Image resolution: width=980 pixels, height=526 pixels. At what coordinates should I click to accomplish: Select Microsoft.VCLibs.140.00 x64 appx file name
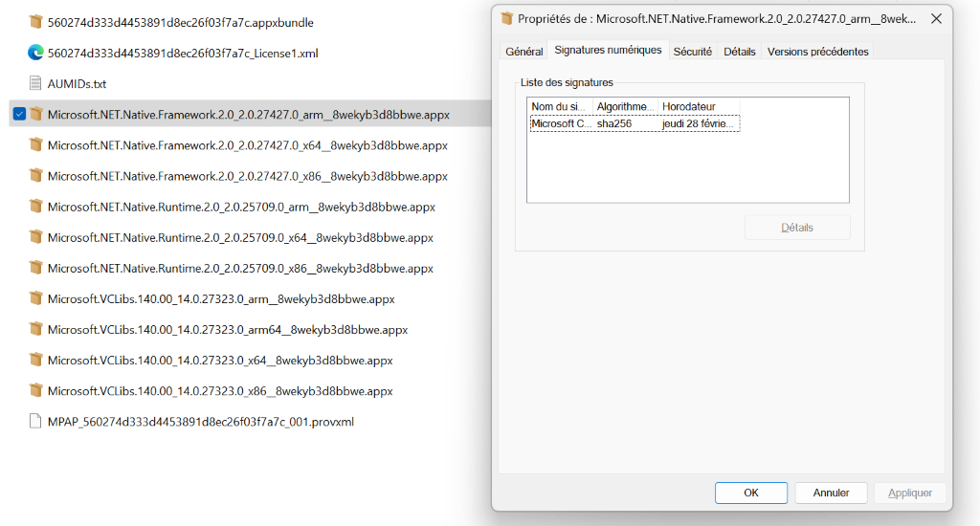coord(220,360)
